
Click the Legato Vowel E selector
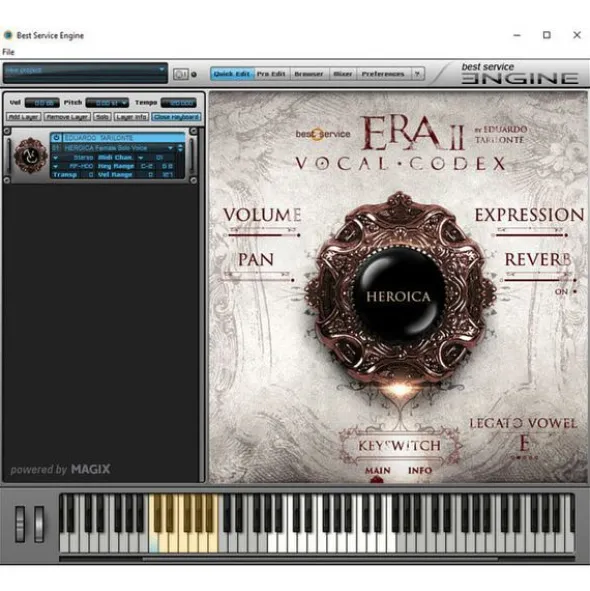[x=524, y=444]
